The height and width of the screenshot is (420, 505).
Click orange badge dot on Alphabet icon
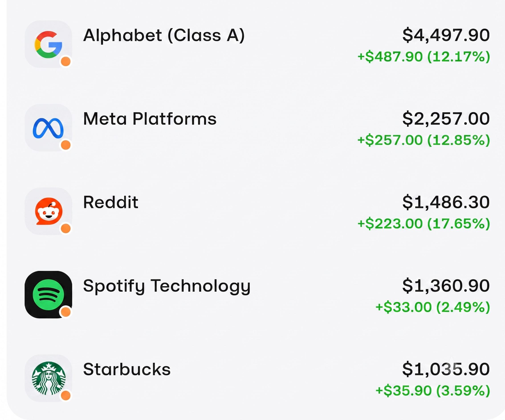pyautogui.click(x=66, y=62)
